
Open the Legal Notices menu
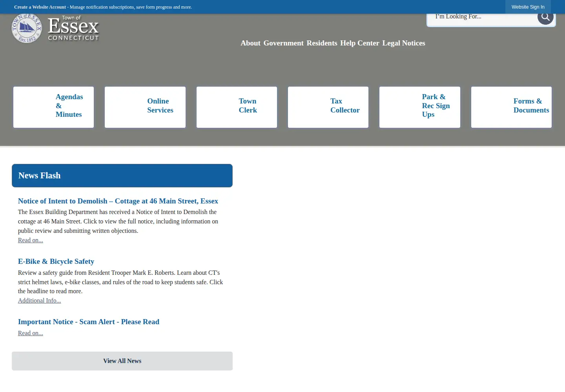(404, 43)
